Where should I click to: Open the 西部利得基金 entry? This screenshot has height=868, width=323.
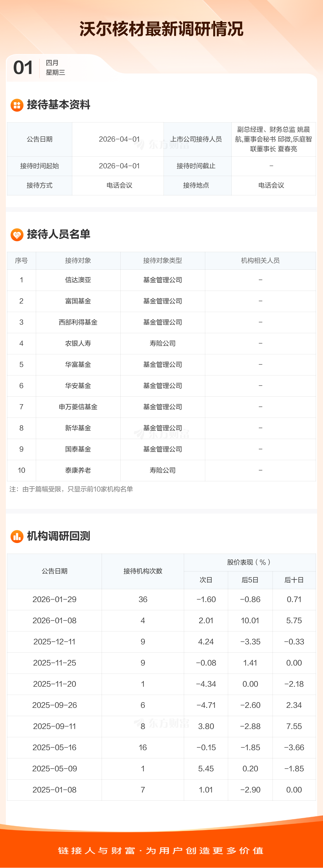[78, 322]
